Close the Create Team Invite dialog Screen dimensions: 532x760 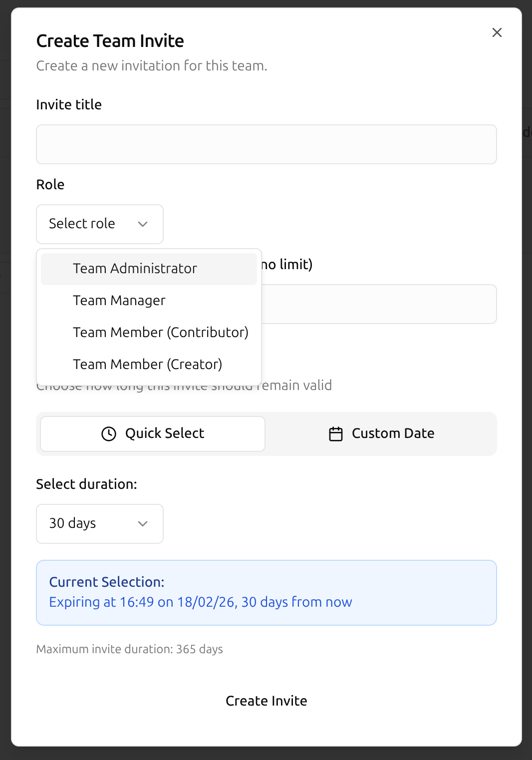[497, 32]
